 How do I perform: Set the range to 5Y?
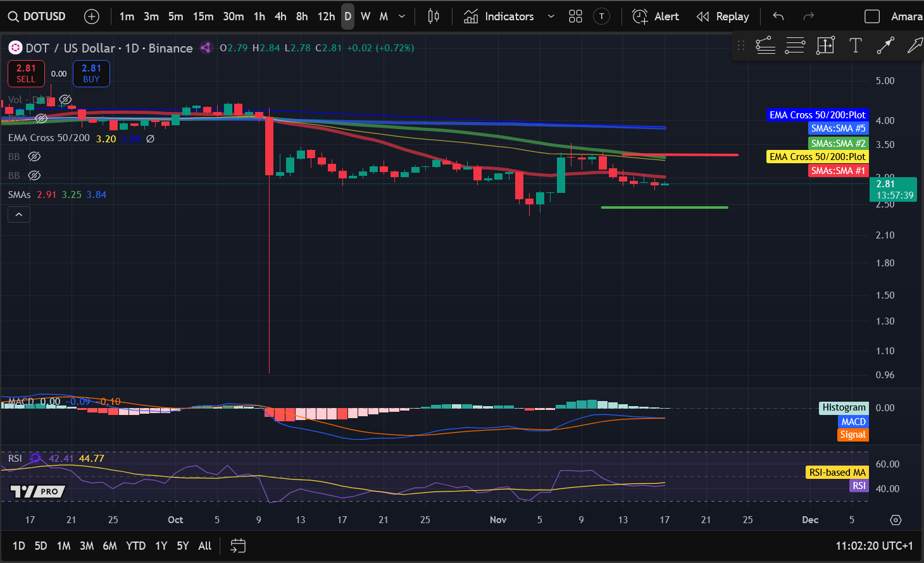(183, 546)
